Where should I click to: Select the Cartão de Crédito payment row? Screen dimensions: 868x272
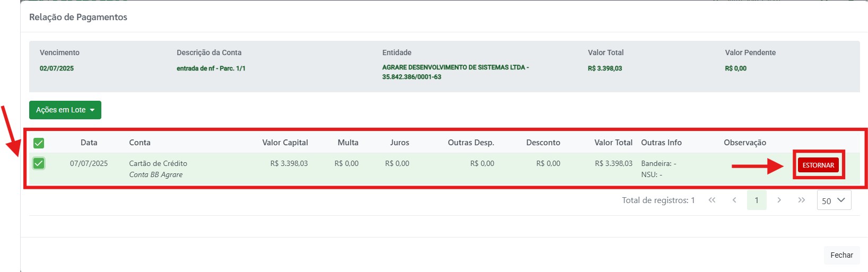[444, 169]
